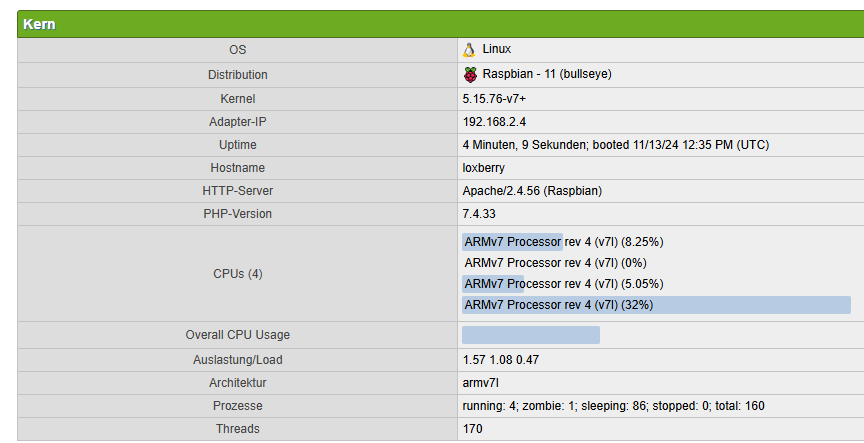This screenshot has height=443, width=864.
Task: Click the Raspbian raspberry icon
Action: tap(470, 74)
